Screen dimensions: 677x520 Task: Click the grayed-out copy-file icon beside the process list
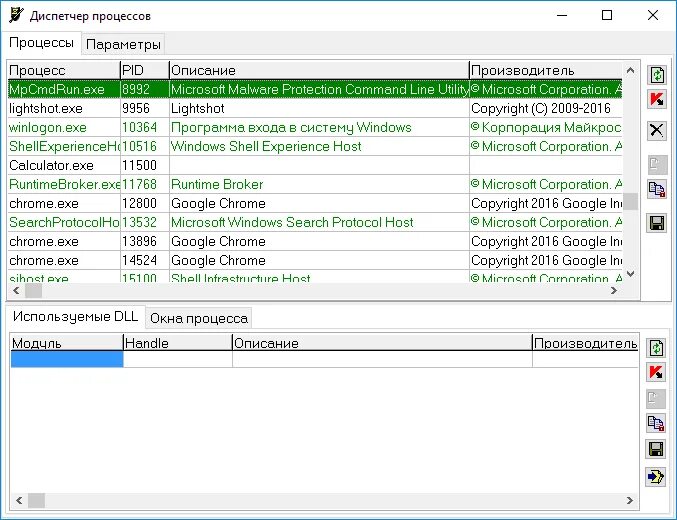(657, 165)
